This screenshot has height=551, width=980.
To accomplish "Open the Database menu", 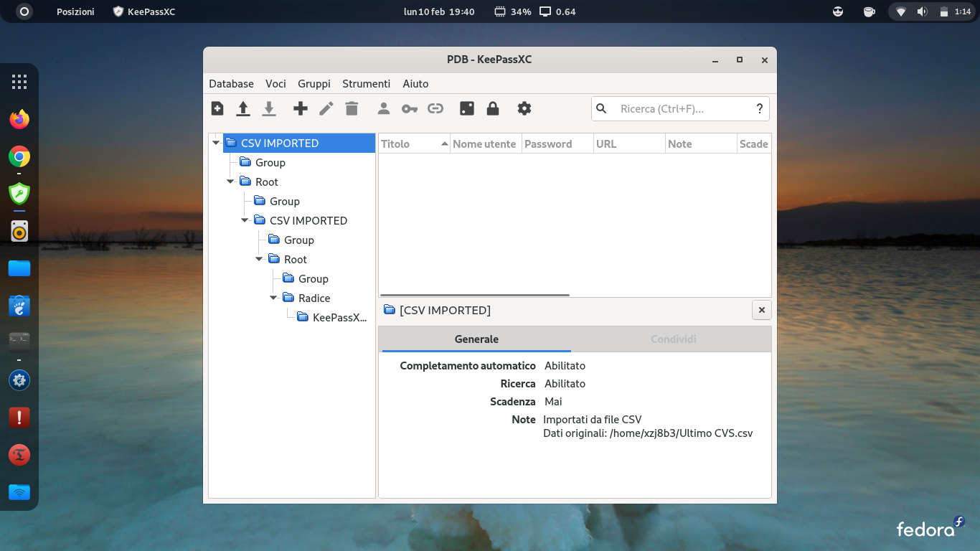I will (x=231, y=83).
